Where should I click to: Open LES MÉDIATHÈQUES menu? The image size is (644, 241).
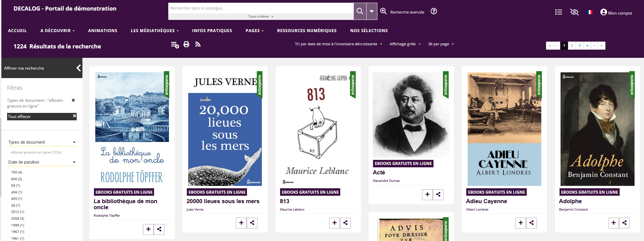tap(155, 30)
